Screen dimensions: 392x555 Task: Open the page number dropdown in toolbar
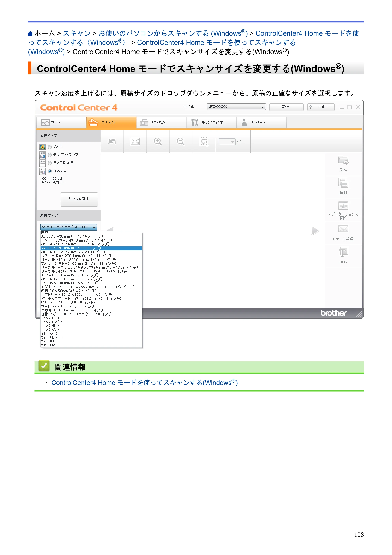pyautogui.click(x=227, y=142)
